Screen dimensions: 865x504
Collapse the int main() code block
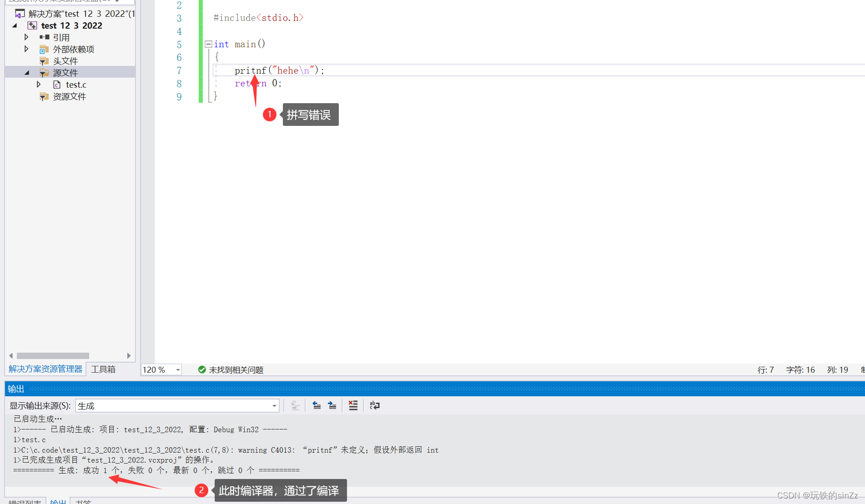(208, 44)
